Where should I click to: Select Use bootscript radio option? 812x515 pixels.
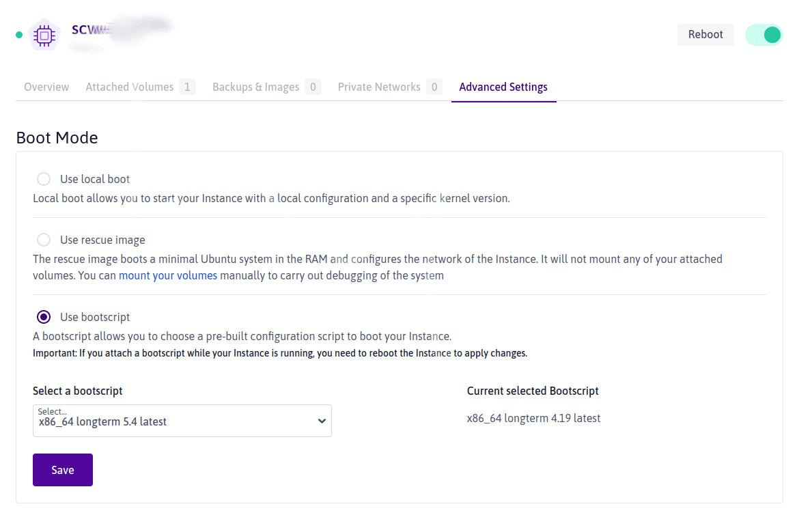click(x=44, y=317)
